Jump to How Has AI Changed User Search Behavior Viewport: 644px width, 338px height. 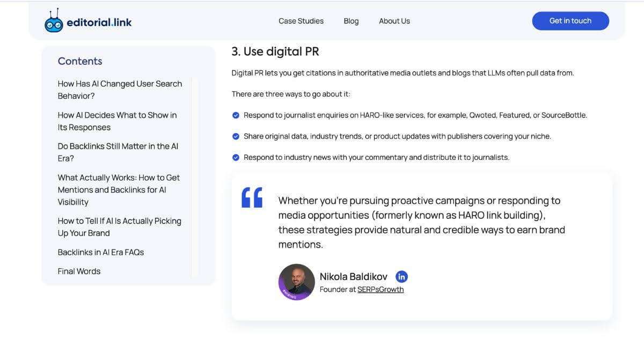coord(120,90)
